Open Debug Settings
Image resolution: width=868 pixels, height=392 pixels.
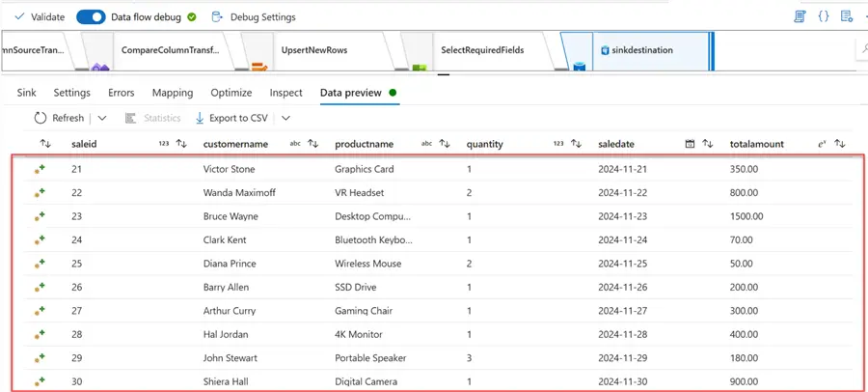tap(254, 16)
